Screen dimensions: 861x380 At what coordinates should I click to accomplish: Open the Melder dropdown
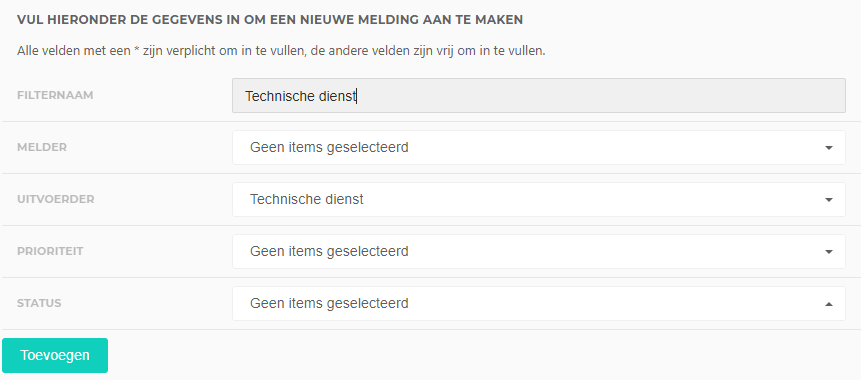(x=539, y=147)
